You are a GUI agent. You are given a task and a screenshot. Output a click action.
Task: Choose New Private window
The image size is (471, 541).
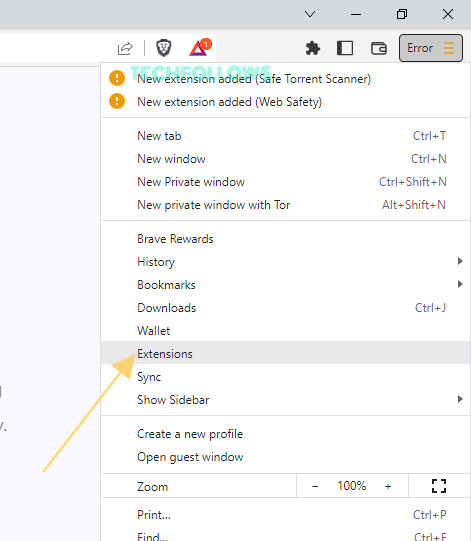(x=286, y=182)
